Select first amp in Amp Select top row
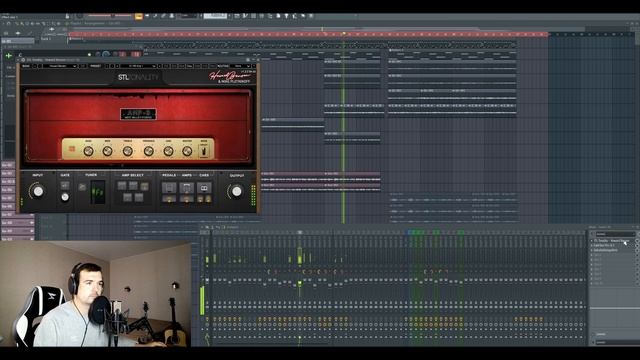Image resolution: width=640 pixels, height=360 pixels. 122,186
